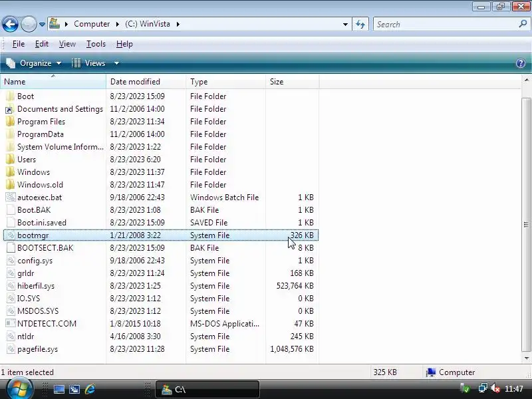Click the Windows Batch File type cell
This screenshot has width=532, height=399.
click(224, 197)
